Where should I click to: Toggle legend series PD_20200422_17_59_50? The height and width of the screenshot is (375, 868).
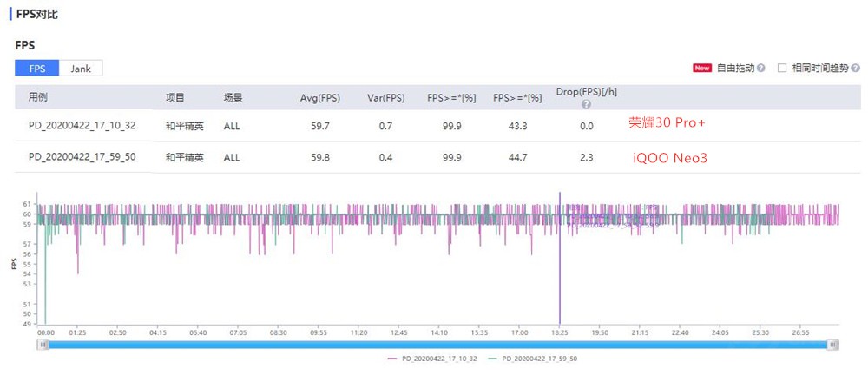533,359
